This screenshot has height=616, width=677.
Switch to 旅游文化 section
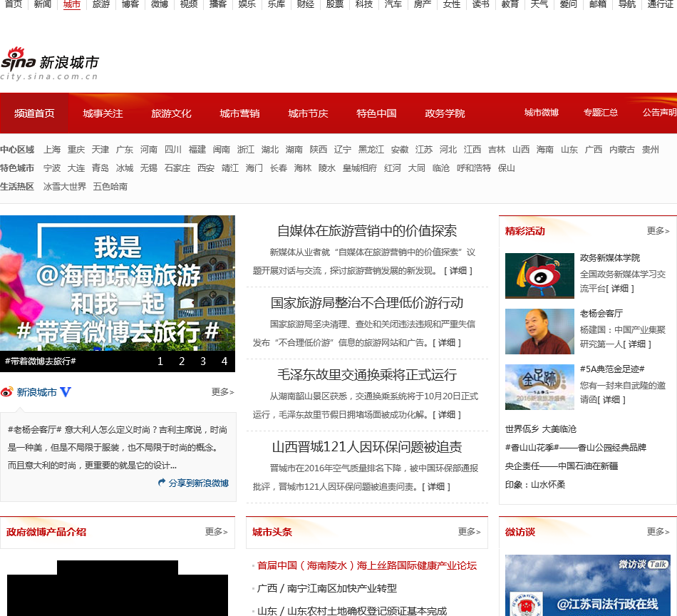[x=171, y=113]
